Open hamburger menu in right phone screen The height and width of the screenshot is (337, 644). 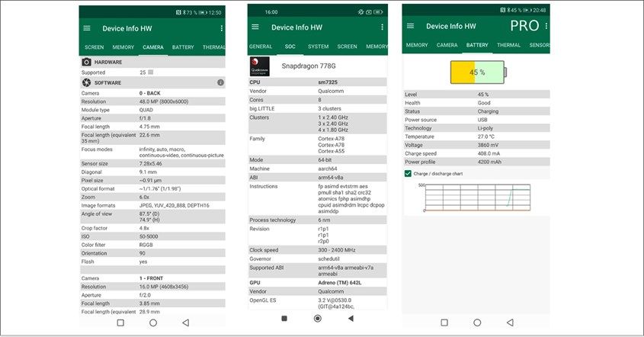[410, 26]
